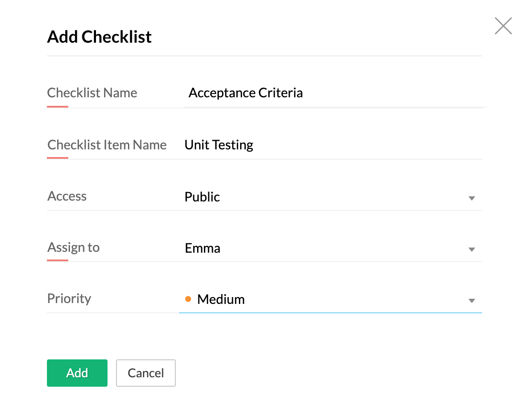Image resolution: width=529 pixels, height=420 pixels.
Task: Click the Priority label
Action: click(x=69, y=299)
